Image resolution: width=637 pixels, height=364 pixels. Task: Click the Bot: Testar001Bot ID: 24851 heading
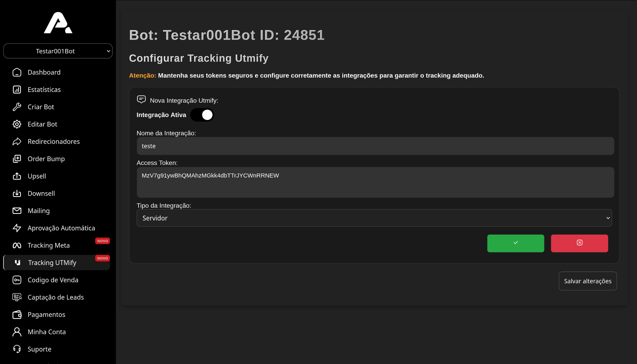pyautogui.click(x=227, y=35)
